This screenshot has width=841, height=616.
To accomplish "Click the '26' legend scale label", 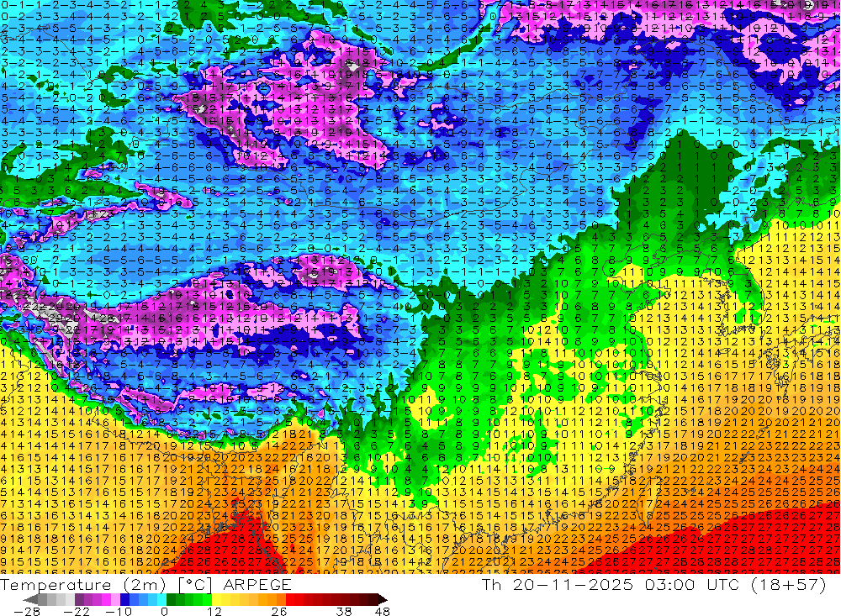I will click(279, 611).
